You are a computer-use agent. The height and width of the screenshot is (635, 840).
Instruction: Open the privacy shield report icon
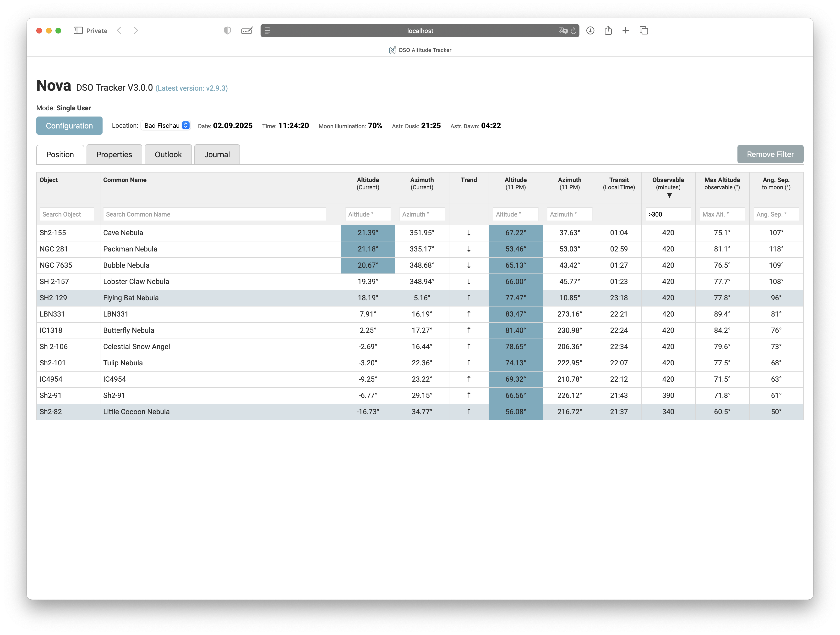(227, 30)
